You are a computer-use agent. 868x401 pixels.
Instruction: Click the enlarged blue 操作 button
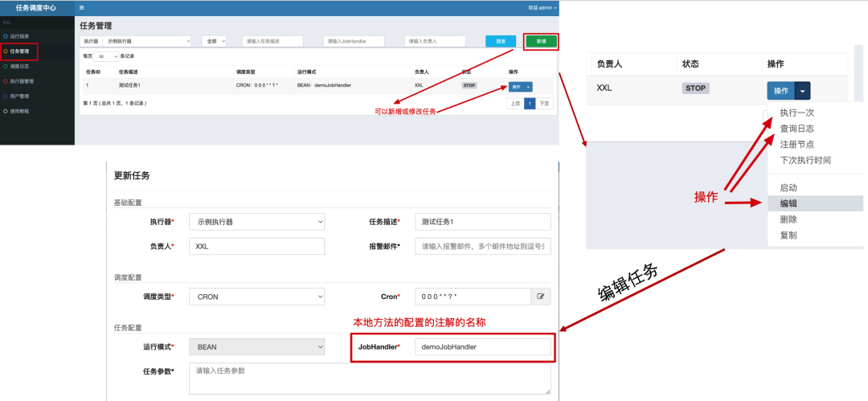coord(780,91)
